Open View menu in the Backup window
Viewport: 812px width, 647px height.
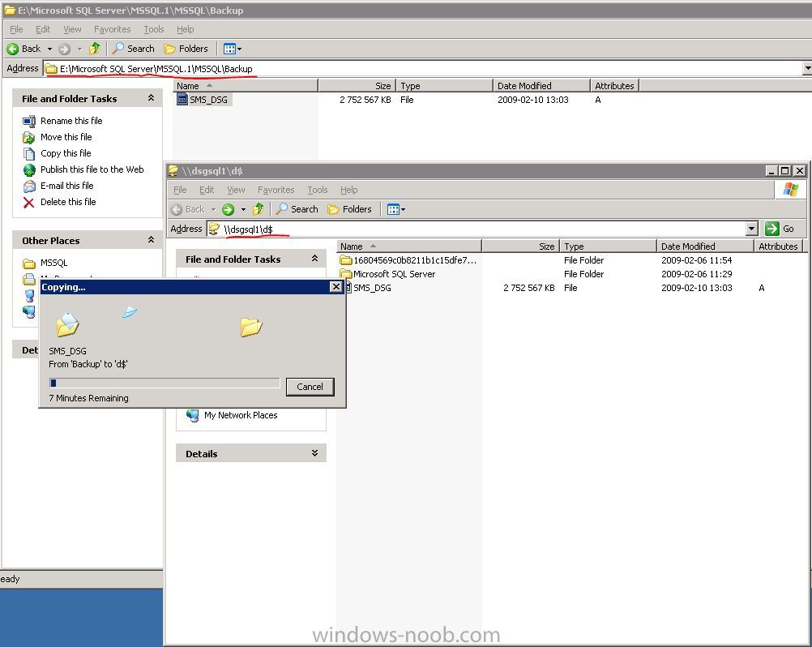click(72, 29)
